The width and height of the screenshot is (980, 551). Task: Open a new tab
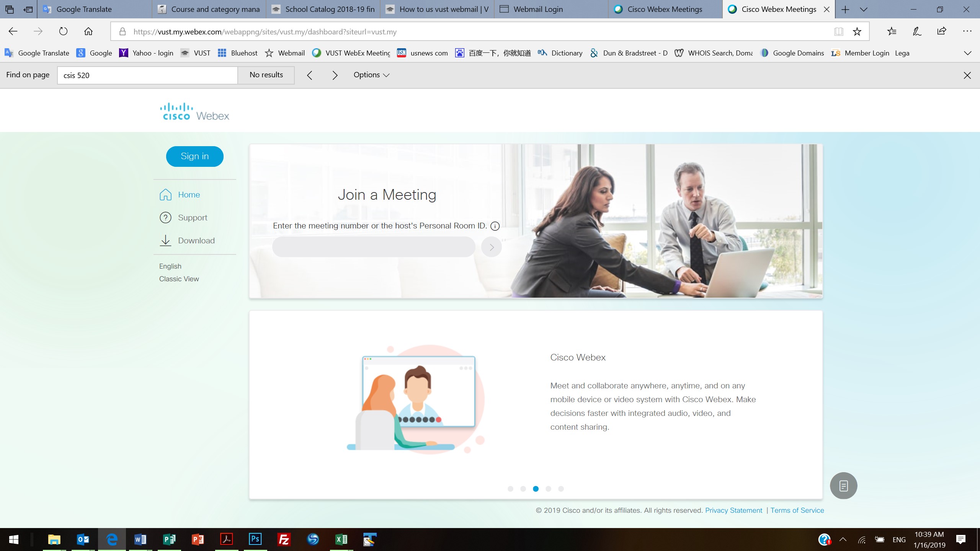point(845,10)
